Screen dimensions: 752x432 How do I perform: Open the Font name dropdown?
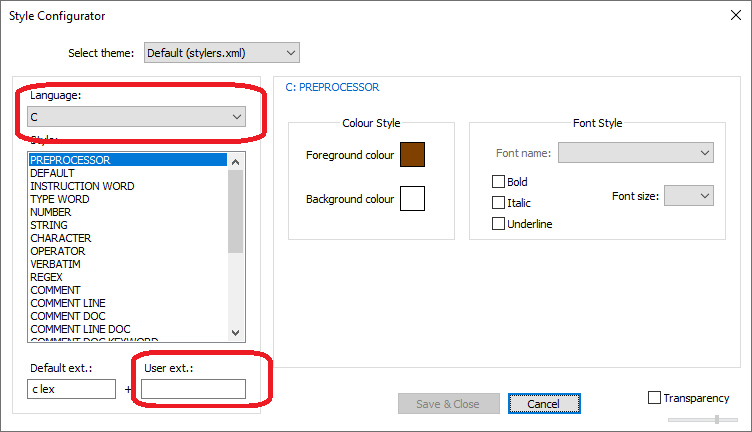click(x=635, y=152)
